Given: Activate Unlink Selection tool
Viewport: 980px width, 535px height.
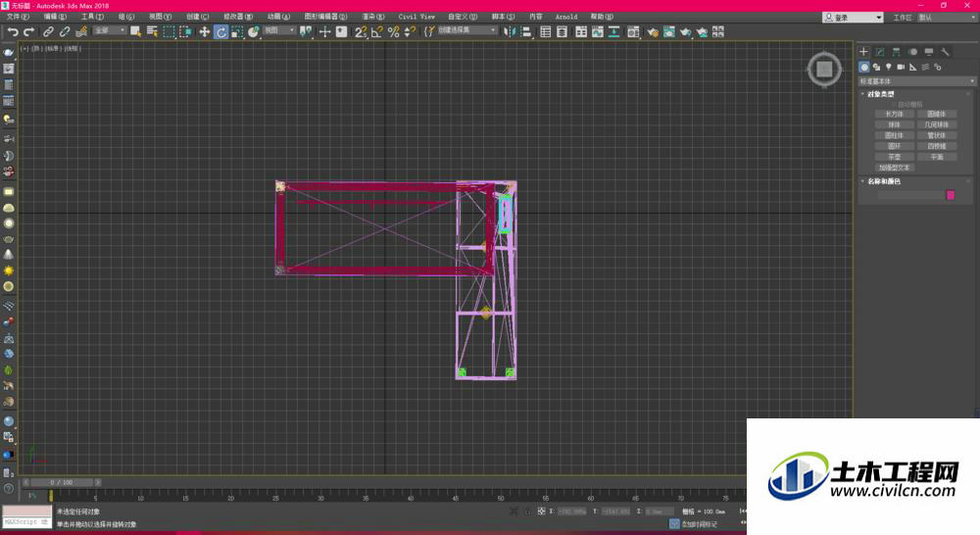Looking at the screenshot, I should [x=65, y=31].
